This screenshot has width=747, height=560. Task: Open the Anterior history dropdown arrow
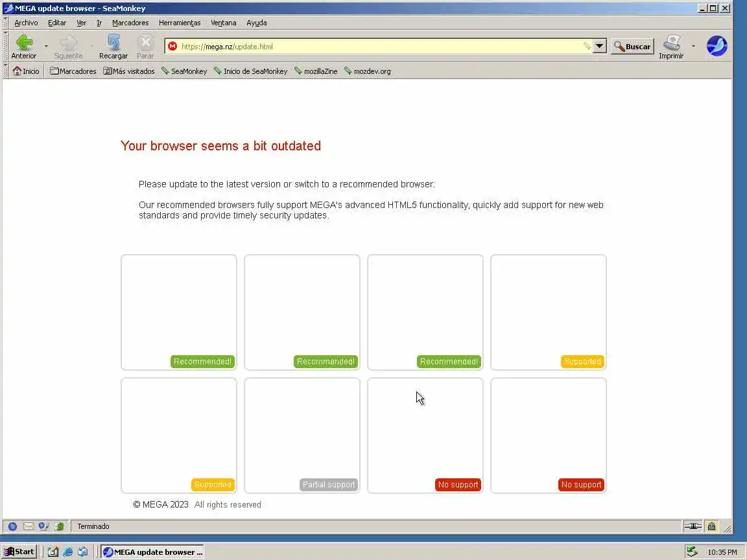pos(46,46)
